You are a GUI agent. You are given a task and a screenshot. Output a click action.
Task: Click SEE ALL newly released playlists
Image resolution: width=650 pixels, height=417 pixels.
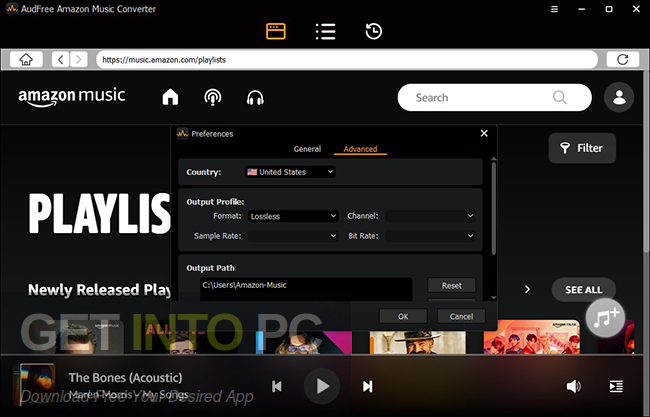583,289
